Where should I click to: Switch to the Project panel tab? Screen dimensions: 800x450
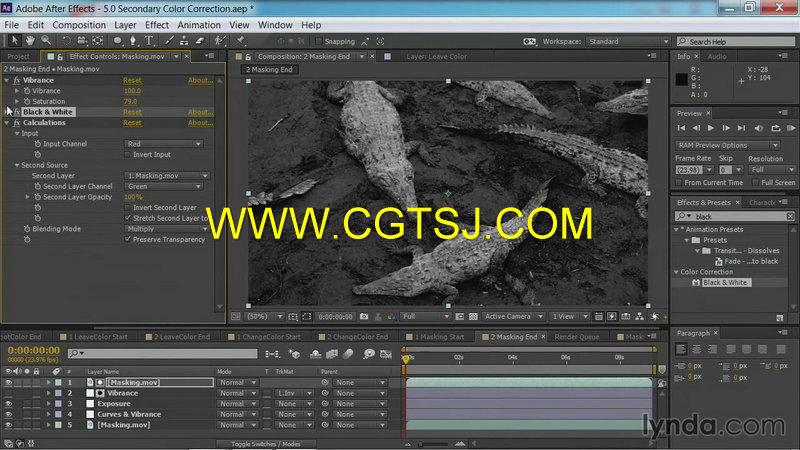[x=19, y=57]
